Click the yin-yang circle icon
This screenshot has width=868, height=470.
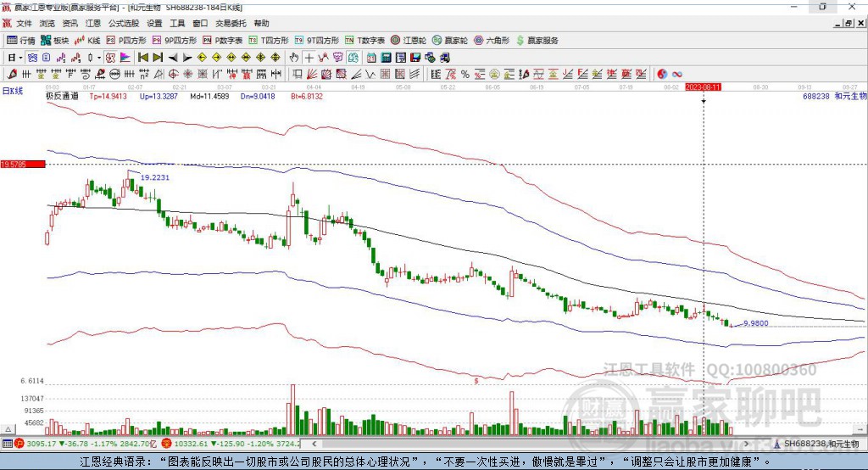click(x=662, y=74)
